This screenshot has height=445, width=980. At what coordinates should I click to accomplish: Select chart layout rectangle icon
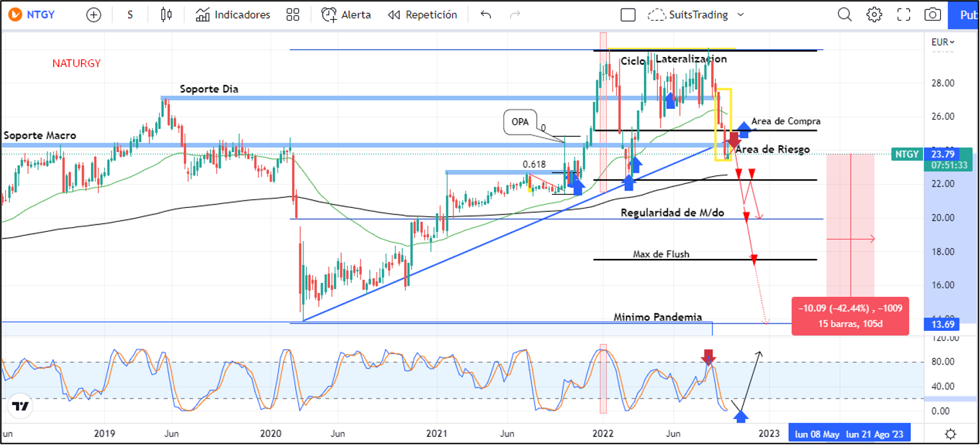(627, 15)
